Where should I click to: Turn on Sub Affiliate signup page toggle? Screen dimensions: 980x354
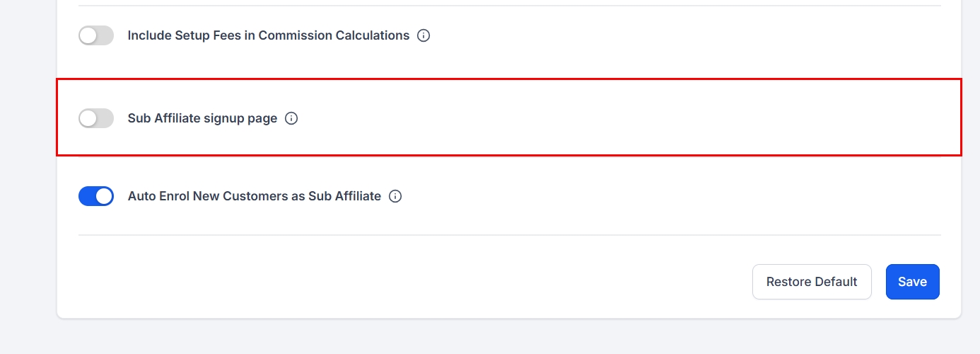click(96, 118)
